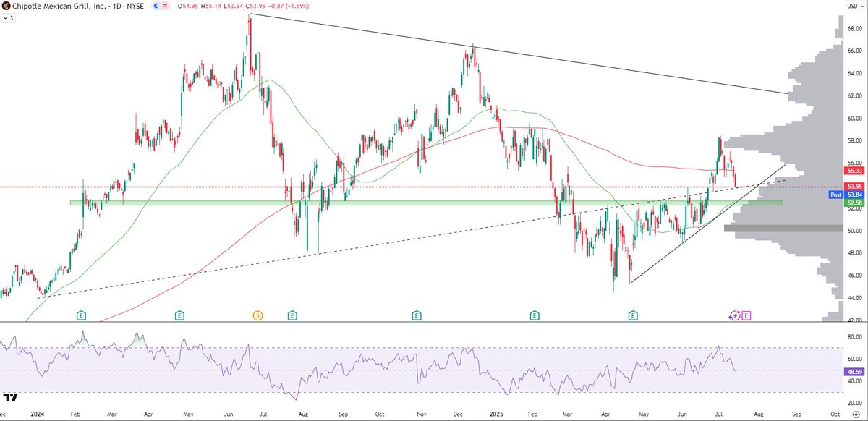The image size is (868, 421).
Task: Select the blue Post 53.84 price label
Action: tap(845, 195)
